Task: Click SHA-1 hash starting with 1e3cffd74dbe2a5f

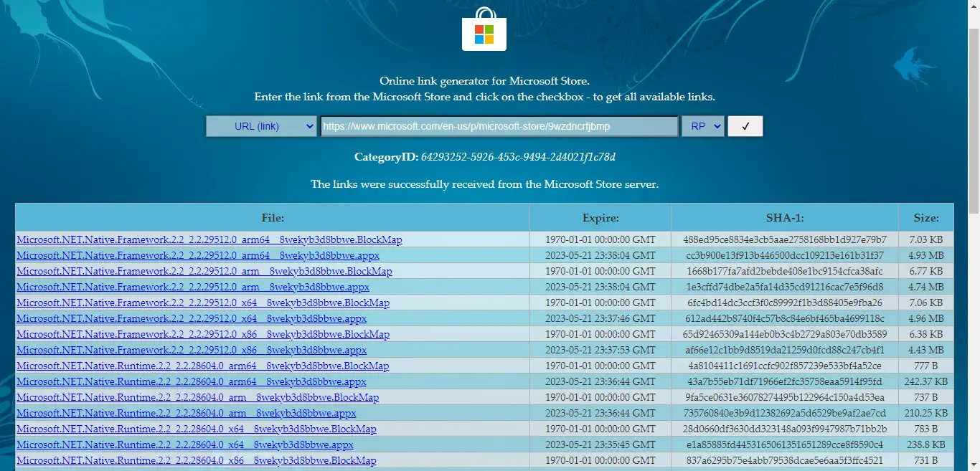Action: click(785, 287)
